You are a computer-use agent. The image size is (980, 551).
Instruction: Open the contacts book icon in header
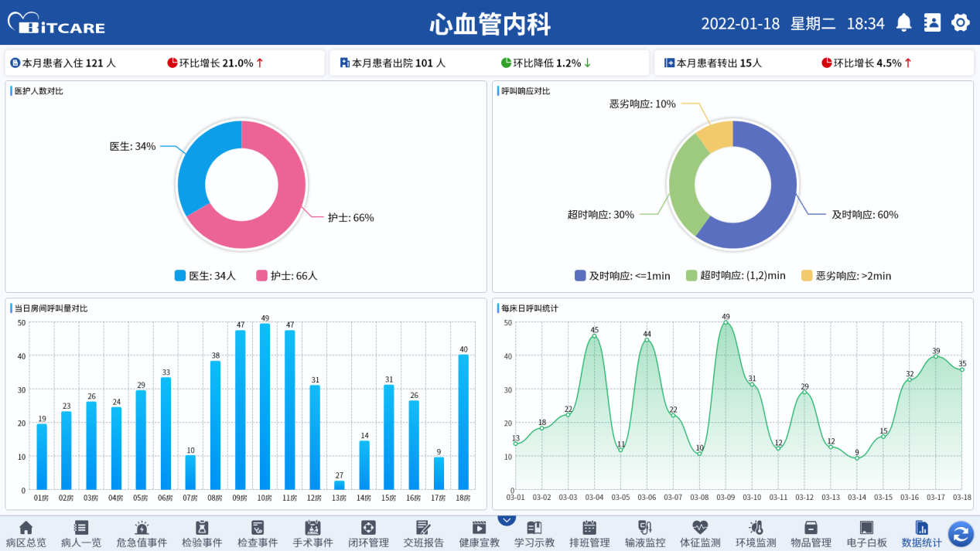tap(932, 22)
